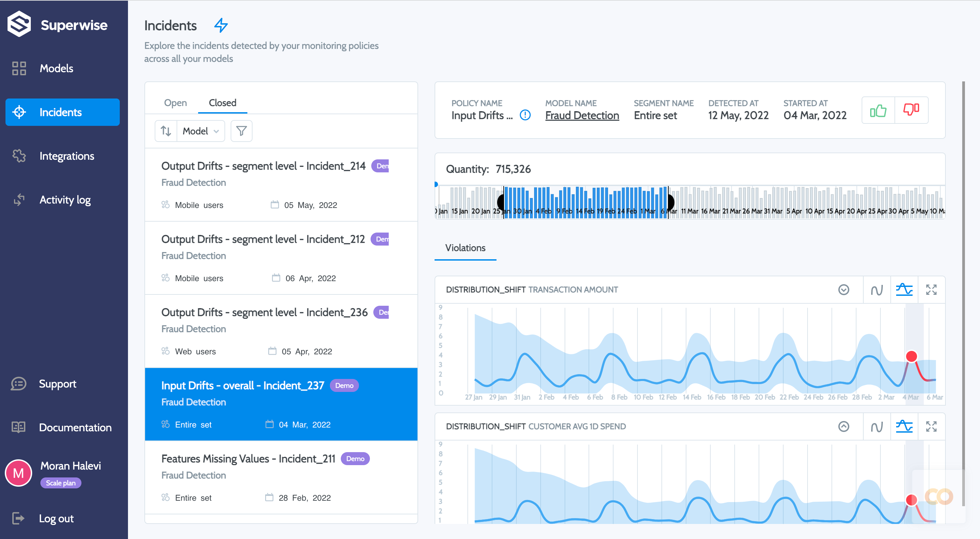Reject the incident with thumbs down
The width and height of the screenshot is (980, 539).
912,110
